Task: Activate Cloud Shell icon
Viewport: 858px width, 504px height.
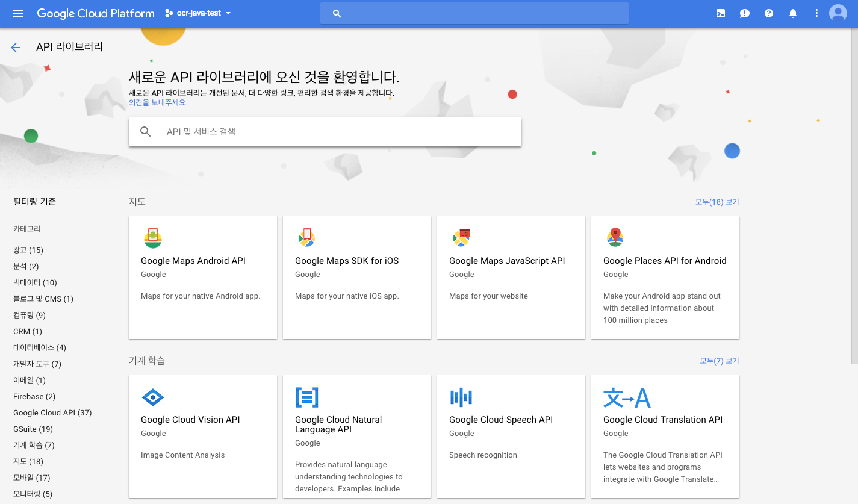Action: tap(721, 13)
